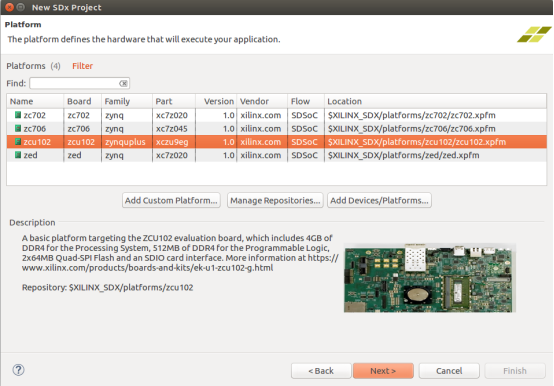
Task: Click the Board cell in the zc706 row
Action: tap(78, 129)
